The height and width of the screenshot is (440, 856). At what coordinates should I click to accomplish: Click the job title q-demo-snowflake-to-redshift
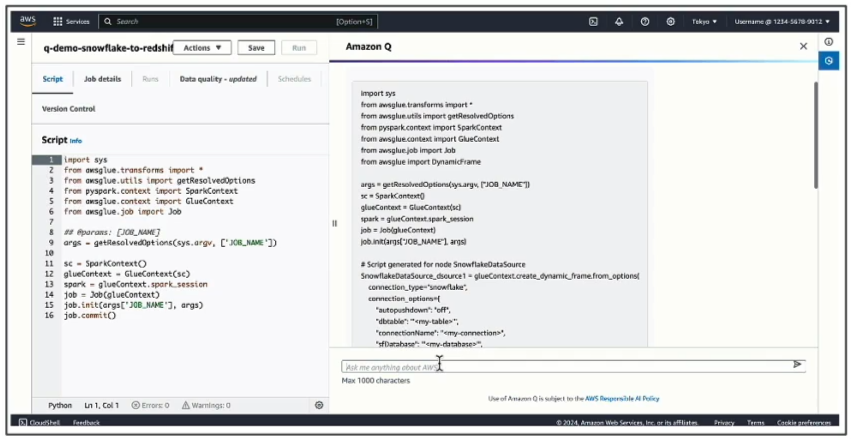click(108, 48)
